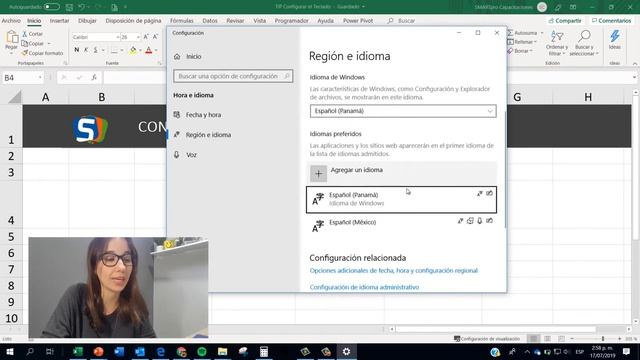Viewport: 640px width, 360px height.
Task: Open Windows Start menu
Action: click(x=9, y=351)
